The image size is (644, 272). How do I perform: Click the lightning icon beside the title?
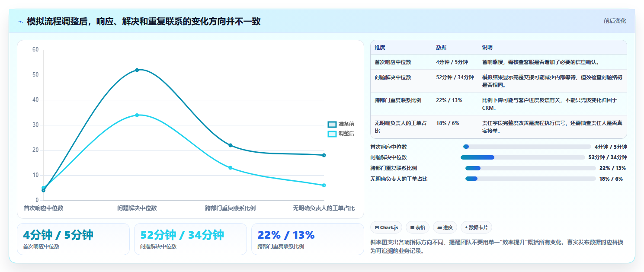20,22
